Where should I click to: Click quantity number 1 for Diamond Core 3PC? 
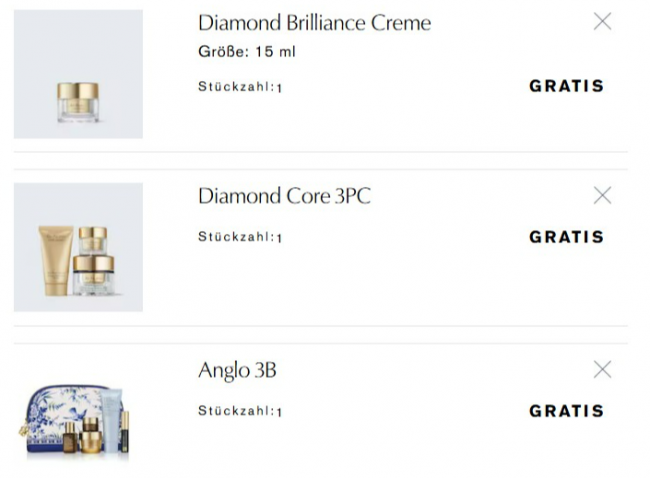pos(279,239)
